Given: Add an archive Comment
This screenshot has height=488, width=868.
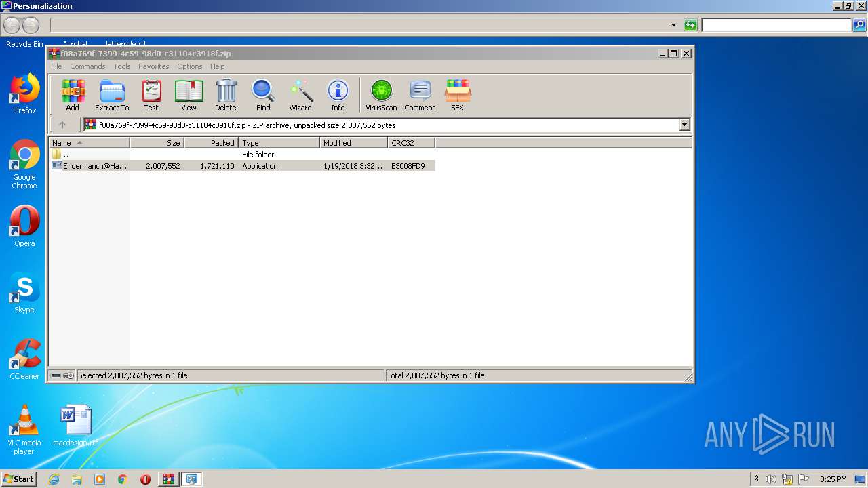Looking at the screenshot, I should (420, 96).
